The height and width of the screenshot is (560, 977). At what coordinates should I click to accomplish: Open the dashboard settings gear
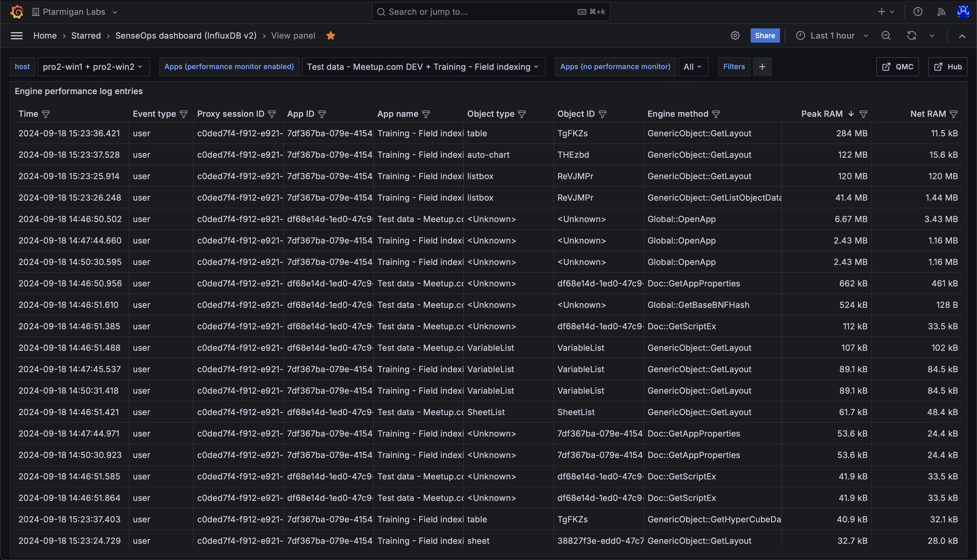[x=735, y=35]
